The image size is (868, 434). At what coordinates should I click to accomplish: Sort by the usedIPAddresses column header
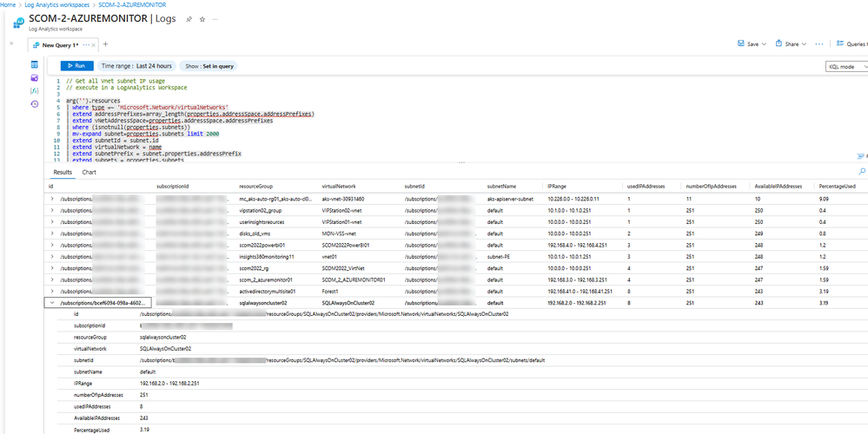tap(645, 187)
